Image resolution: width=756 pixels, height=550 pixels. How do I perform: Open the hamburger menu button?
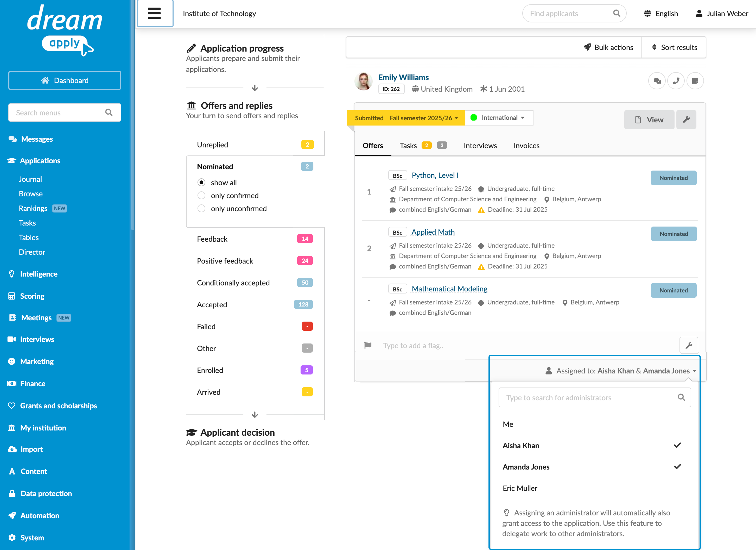tap(155, 13)
